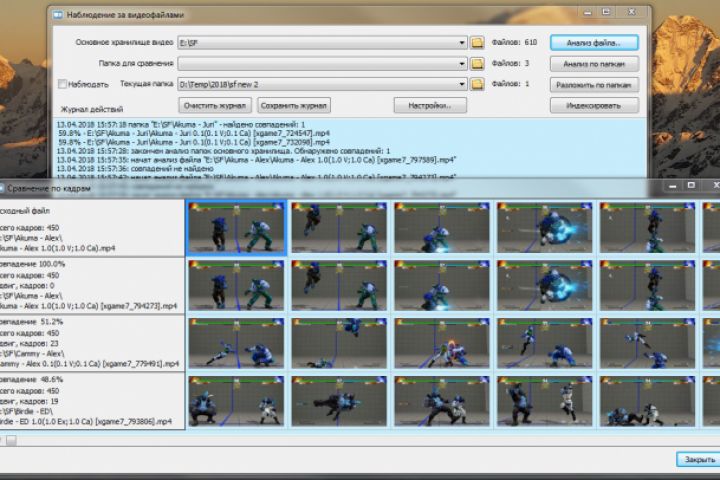720x480 pixels.
Task: Toggle the Наблюдать checkbox
Action: pyautogui.click(x=62, y=84)
